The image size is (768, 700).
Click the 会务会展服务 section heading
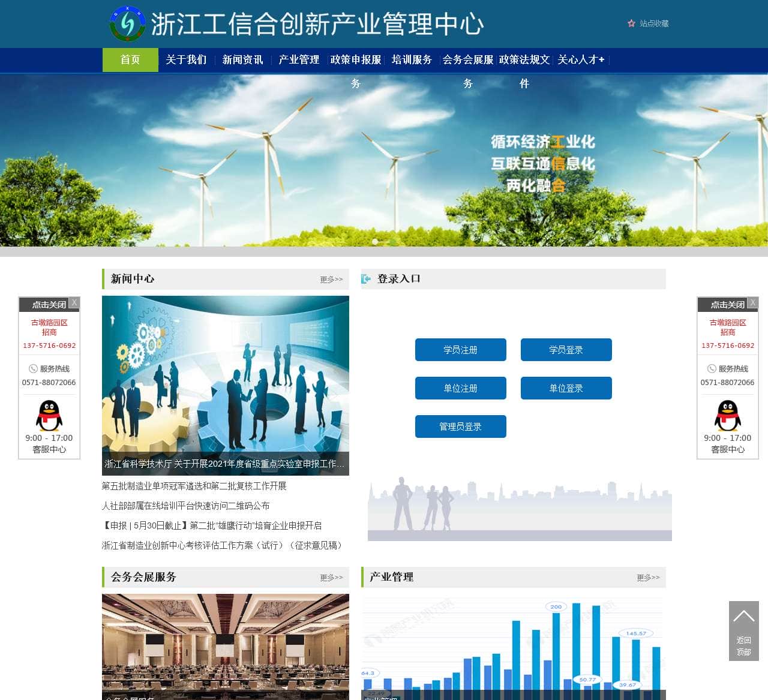[x=143, y=577]
